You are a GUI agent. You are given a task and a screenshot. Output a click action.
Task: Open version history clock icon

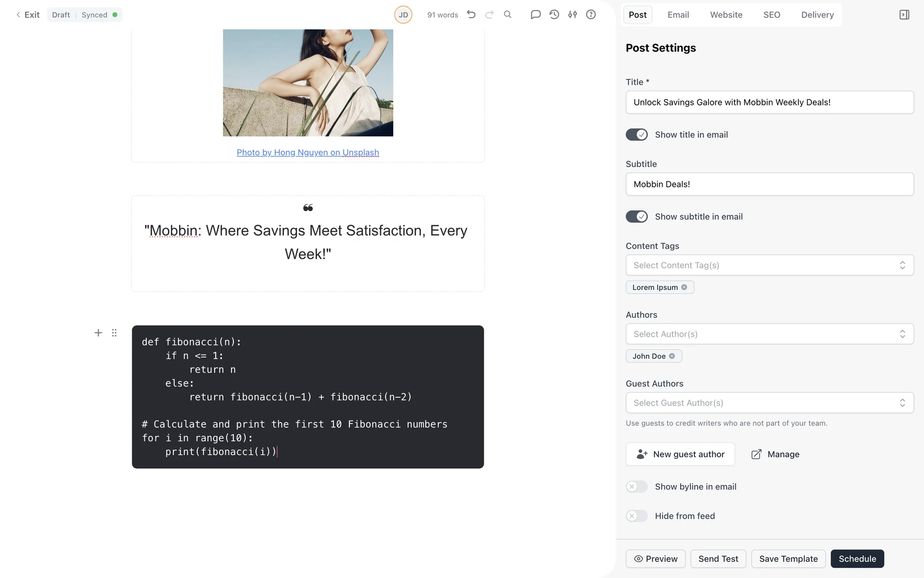tap(554, 14)
